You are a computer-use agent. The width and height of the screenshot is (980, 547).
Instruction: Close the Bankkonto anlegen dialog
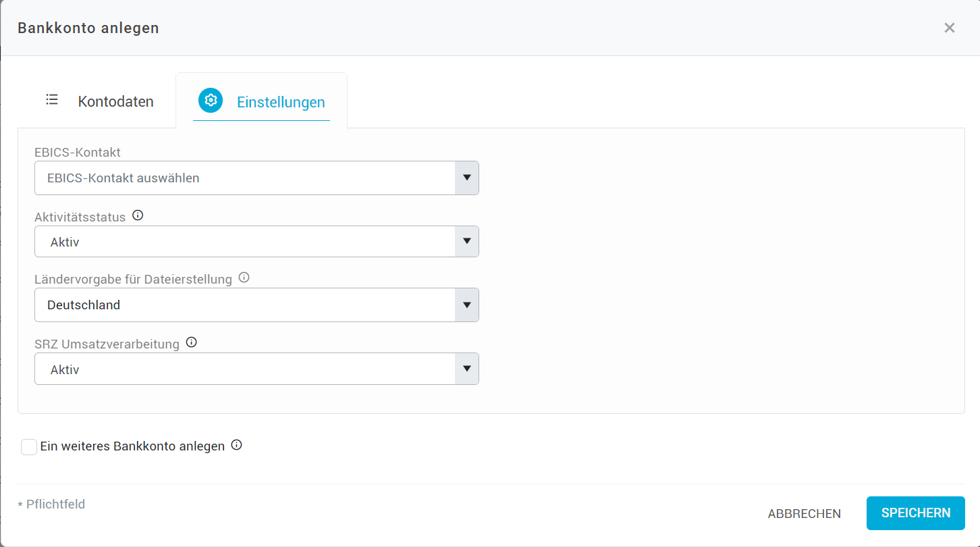950,28
